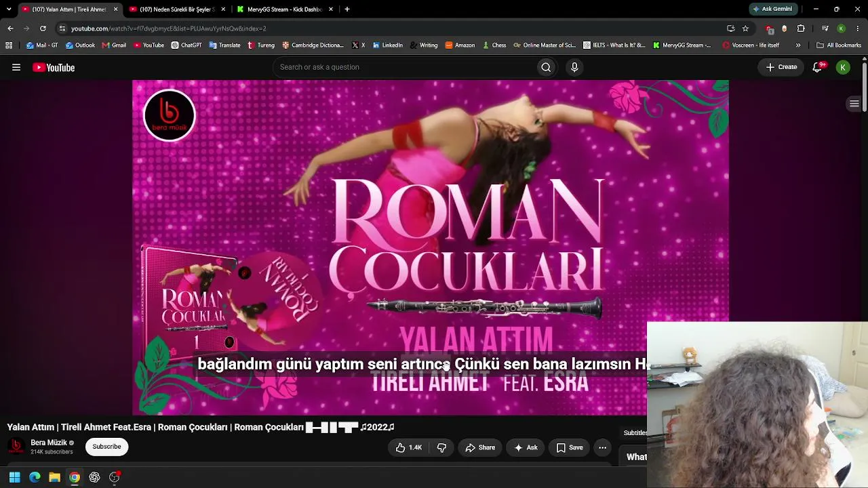Like the video with thumbs up
The image size is (868, 488).
pos(409,447)
